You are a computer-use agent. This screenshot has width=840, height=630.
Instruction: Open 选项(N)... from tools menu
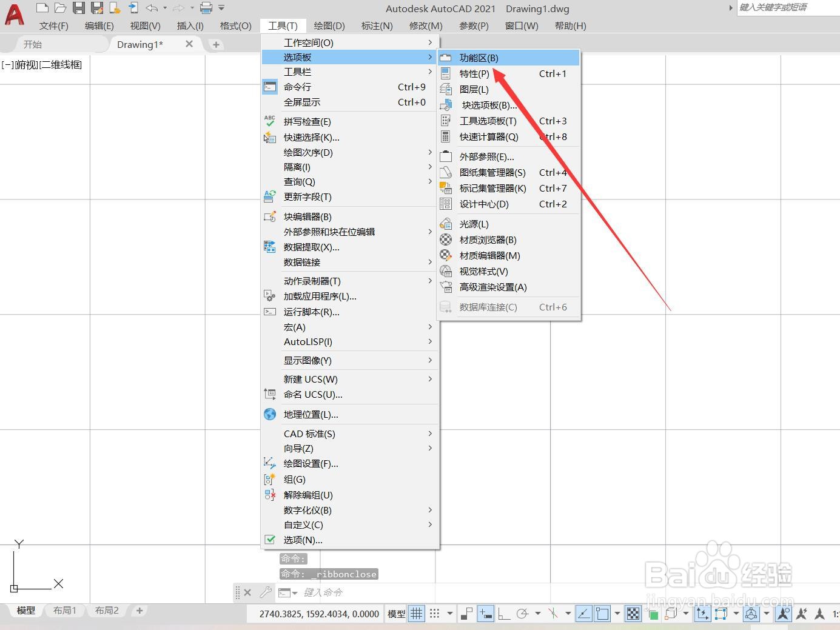click(x=350, y=540)
